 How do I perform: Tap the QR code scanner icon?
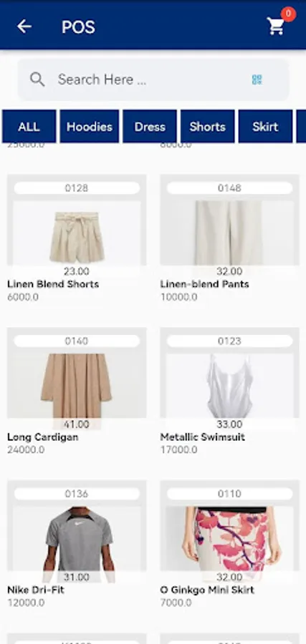(257, 79)
